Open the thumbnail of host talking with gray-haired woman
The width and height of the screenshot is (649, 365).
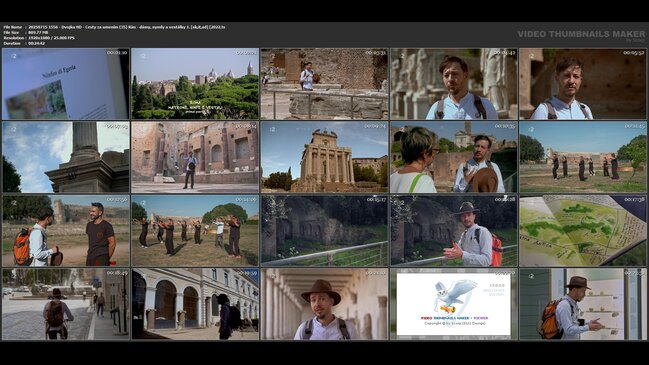click(454, 157)
